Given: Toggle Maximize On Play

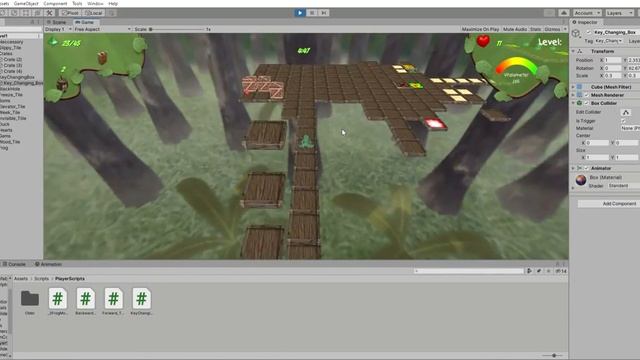Looking at the screenshot, I should (x=480, y=29).
